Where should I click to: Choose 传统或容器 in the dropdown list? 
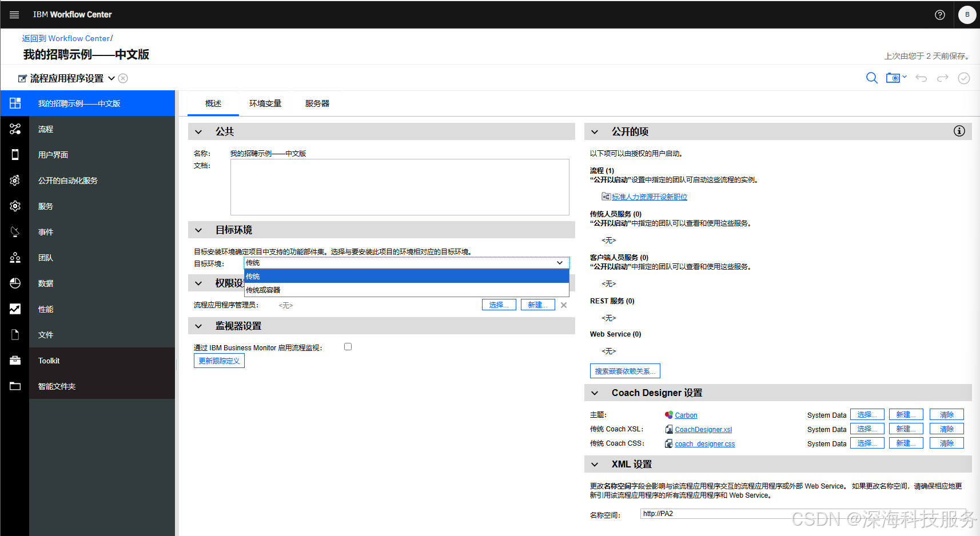point(407,290)
